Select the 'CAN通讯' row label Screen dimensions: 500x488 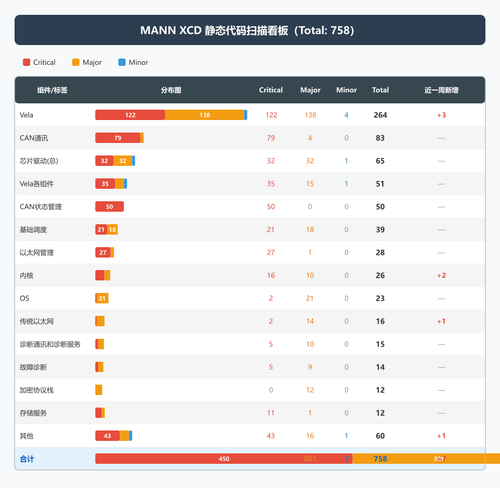click(x=34, y=138)
